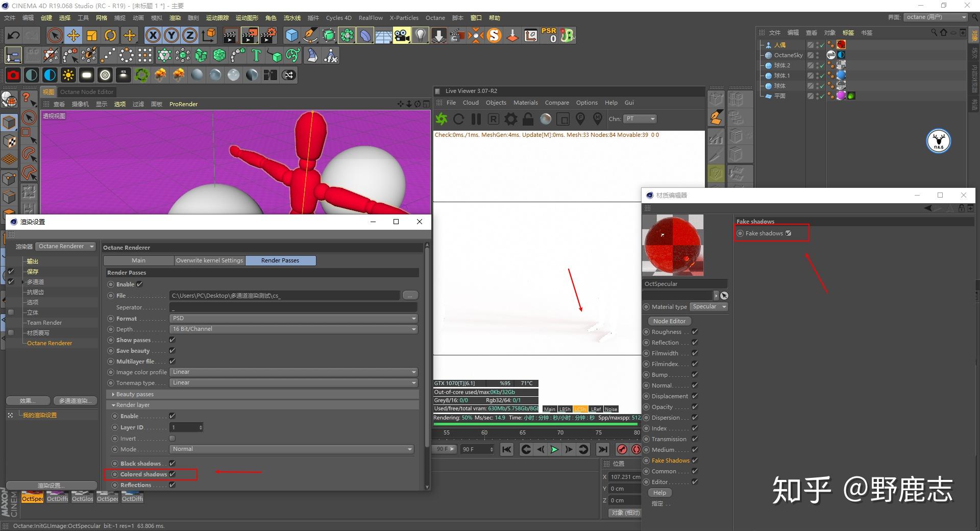
Task: Click the Undo arrow in top toolbar
Action: [14, 35]
